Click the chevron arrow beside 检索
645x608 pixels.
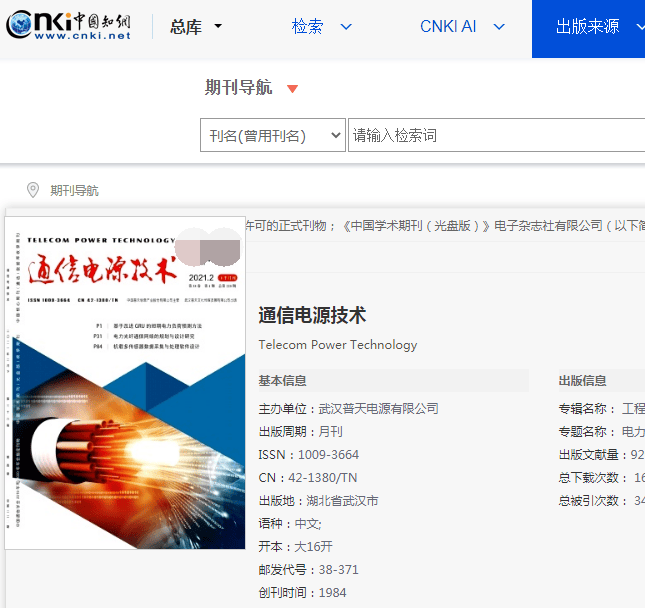(x=346, y=27)
